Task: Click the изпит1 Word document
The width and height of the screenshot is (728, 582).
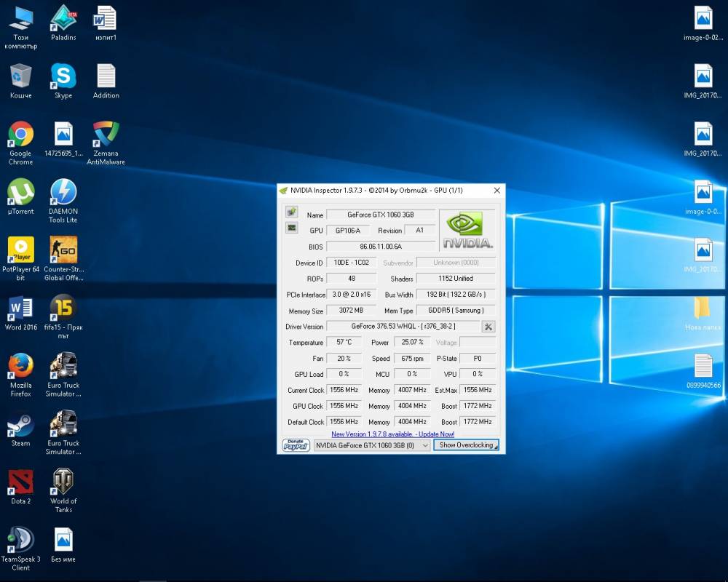Action: (x=106, y=23)
